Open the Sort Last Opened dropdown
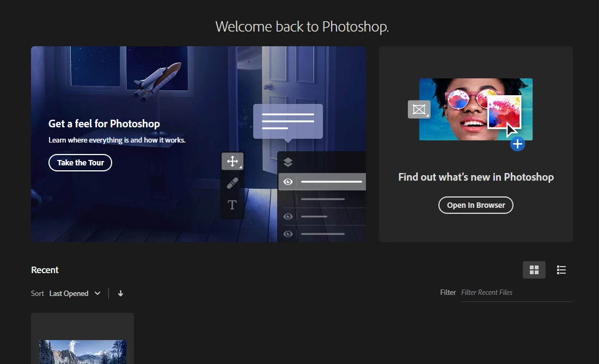 coord(75,293)
